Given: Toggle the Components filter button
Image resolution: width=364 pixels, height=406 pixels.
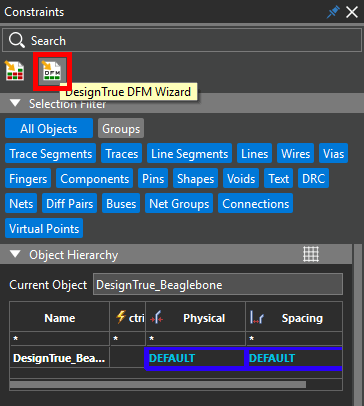Looking at the screenshot, I should (x=95, y=178).
